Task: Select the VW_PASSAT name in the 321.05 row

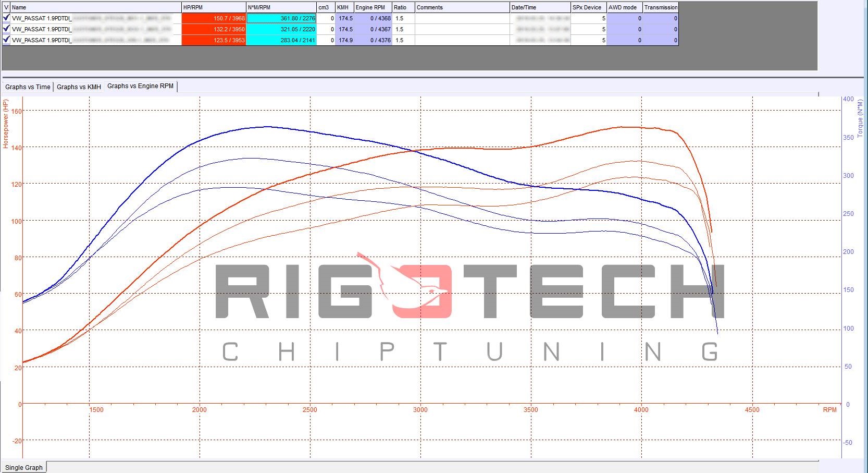Action: pyautogui.click(x=96, y=29)
